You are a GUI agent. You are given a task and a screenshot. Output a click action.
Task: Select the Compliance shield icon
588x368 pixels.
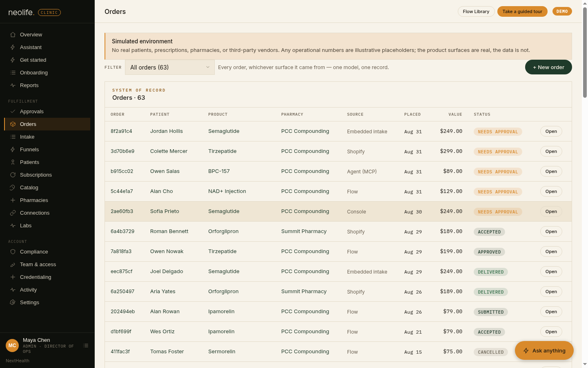point(13,252)
